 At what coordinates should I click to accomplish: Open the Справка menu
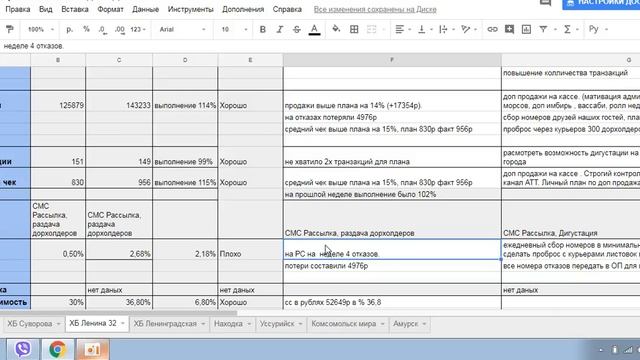(287, 9)
